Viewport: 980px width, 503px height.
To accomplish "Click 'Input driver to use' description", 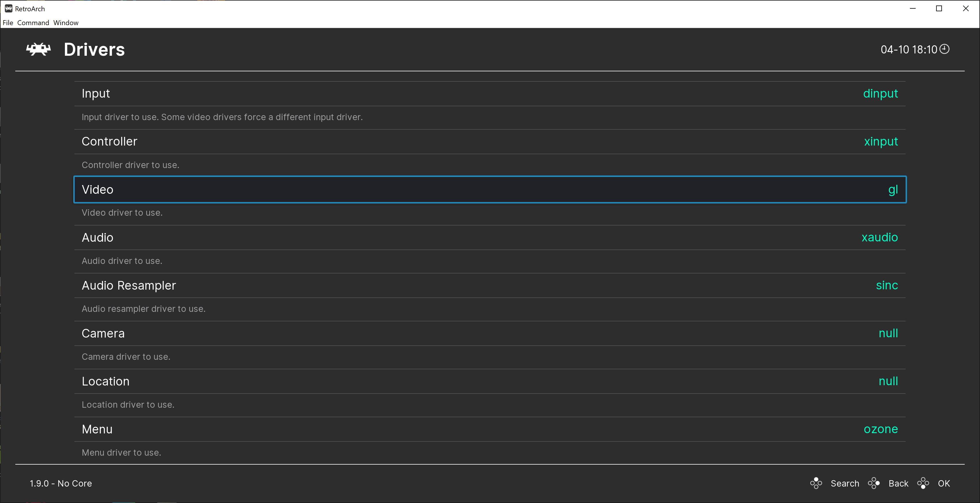I will 222,117.
